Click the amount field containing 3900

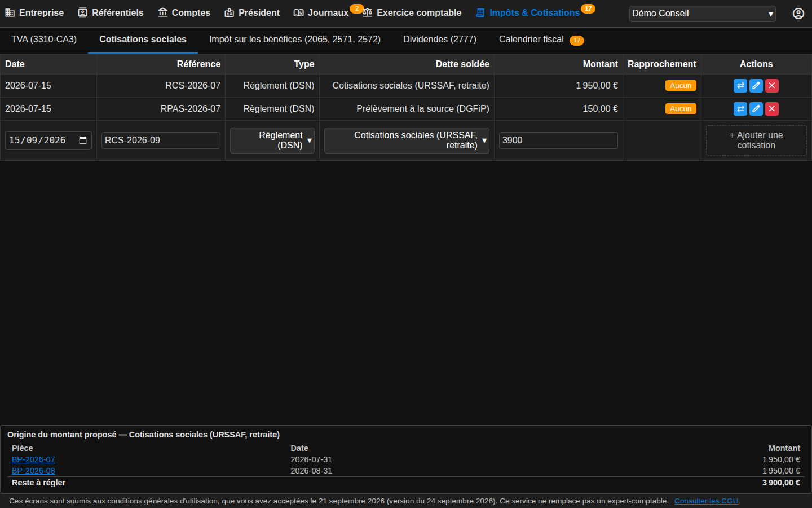click(x=558, y=141)
